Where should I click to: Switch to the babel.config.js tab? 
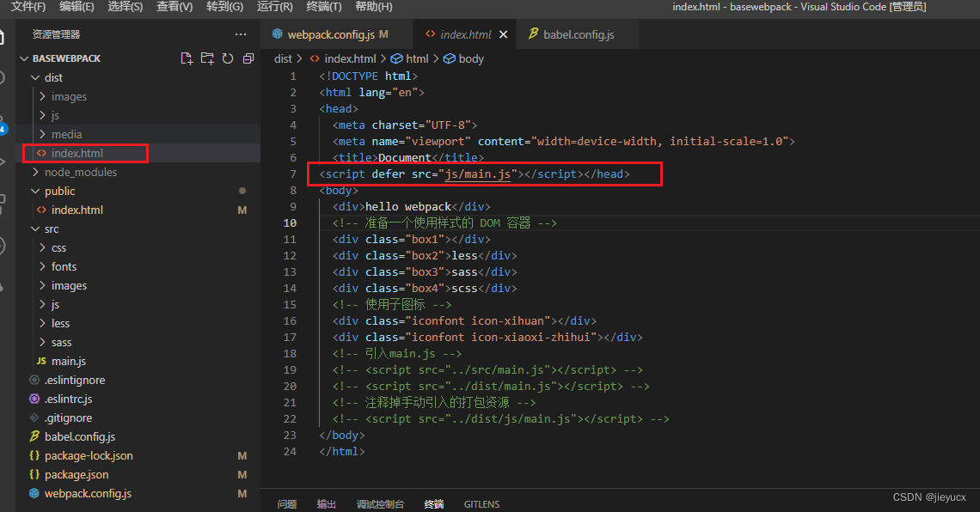(579, 34)
